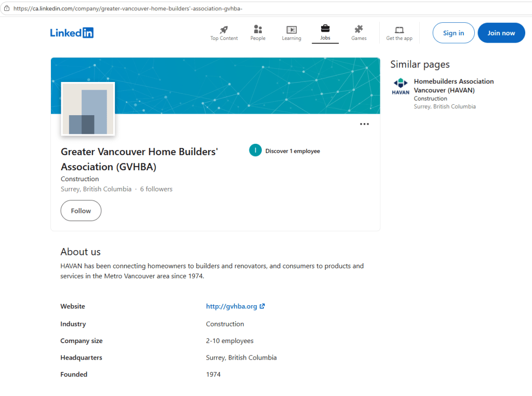Open Homebuilders Association Vancouver (HAVAN) page
Viewport: 532px width, 396px height.
[454, 86]
